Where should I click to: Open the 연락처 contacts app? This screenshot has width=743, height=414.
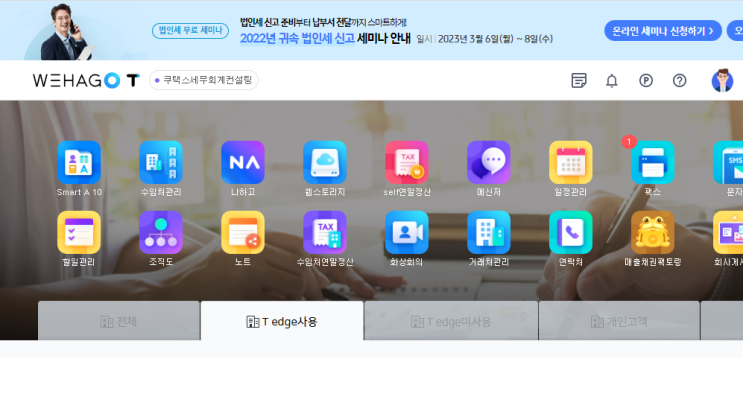click(571, 233)
